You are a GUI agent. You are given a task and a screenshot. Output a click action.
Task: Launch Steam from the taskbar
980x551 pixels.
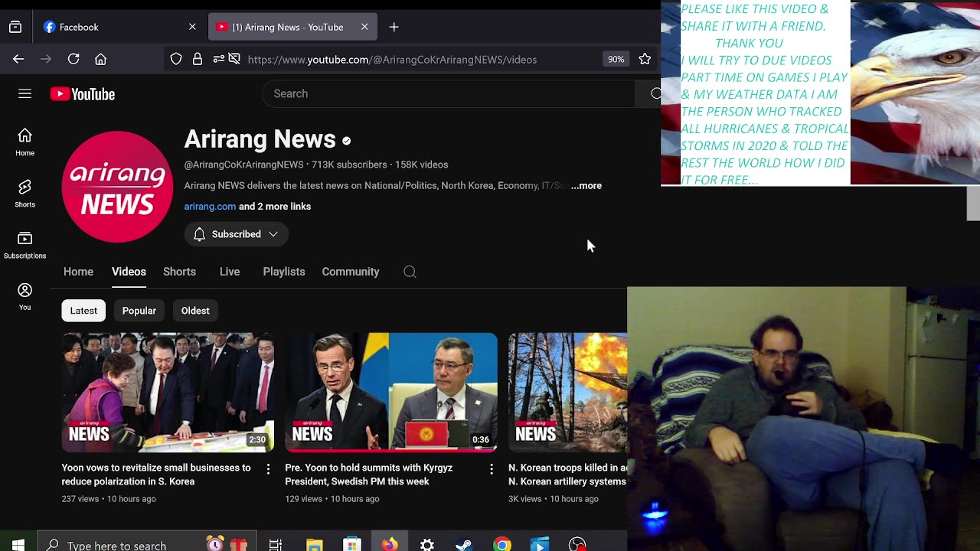click(x=464, y=545)
